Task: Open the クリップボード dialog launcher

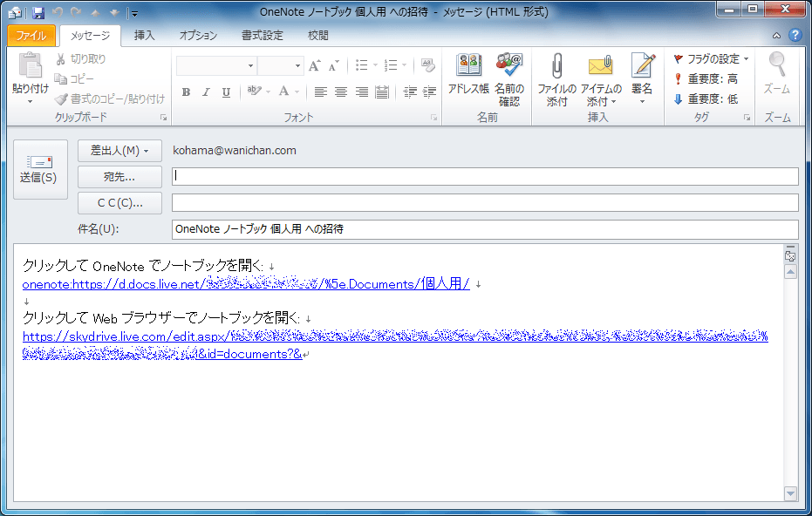Action: tap(164, 118)
